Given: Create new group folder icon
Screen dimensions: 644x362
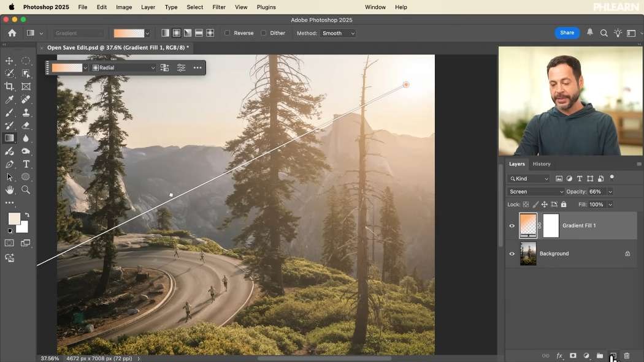Looking at the screenshot, I should [x=600, y=355].
